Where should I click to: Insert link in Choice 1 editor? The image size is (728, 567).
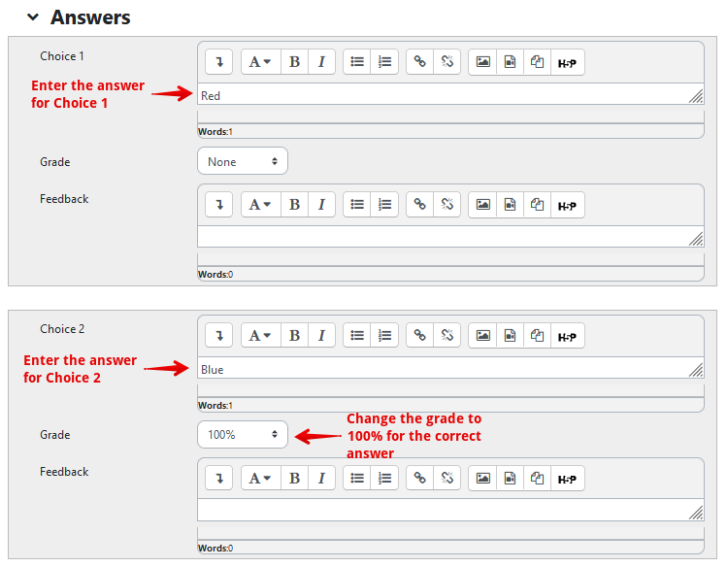tap(419, 62)
